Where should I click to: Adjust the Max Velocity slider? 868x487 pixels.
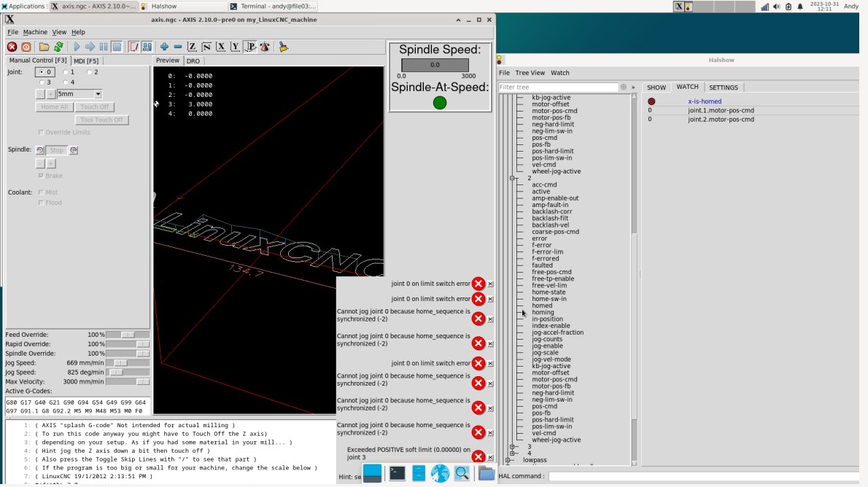point(128,382)
